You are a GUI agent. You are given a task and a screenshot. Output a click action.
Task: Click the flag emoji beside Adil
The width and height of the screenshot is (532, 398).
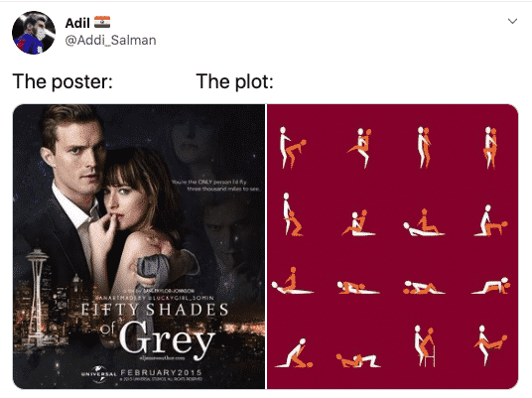coord(102,22)
